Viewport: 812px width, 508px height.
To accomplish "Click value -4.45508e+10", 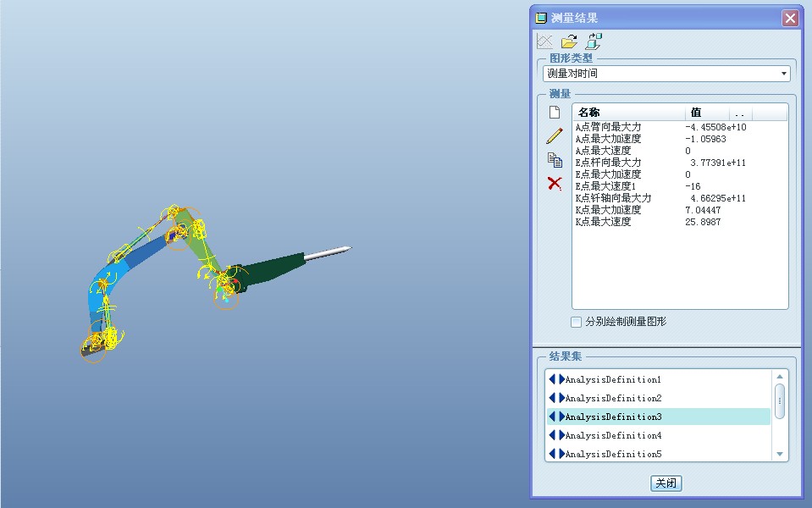I will point(715,127).
